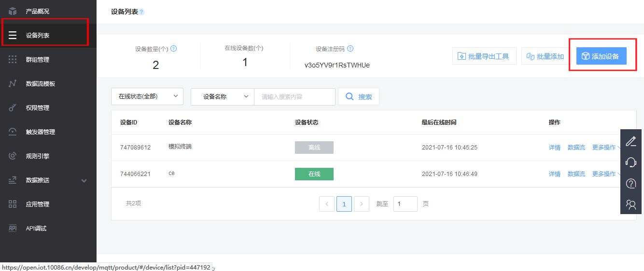
Task: Click the 设备列表 hamburger icon
Action: point(13,35)
